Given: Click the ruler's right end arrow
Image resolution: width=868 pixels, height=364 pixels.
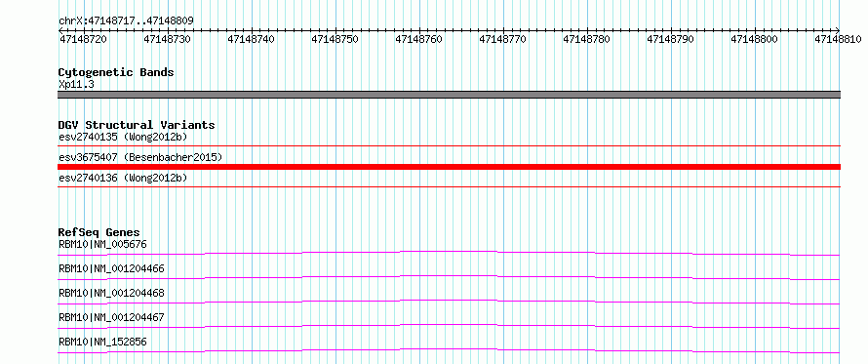Looking at the screenshot, I should click(x=838, y=30).
